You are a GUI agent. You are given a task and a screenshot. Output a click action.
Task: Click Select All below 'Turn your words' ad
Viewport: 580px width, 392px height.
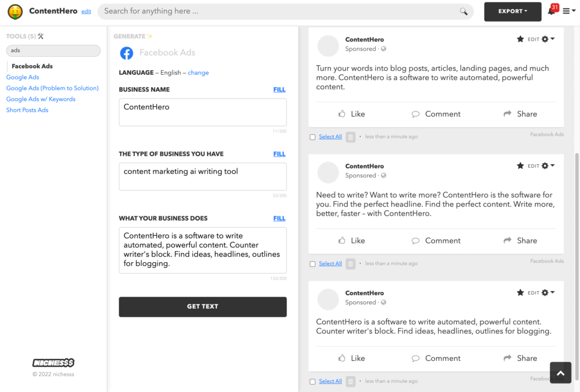pos(330,137)
